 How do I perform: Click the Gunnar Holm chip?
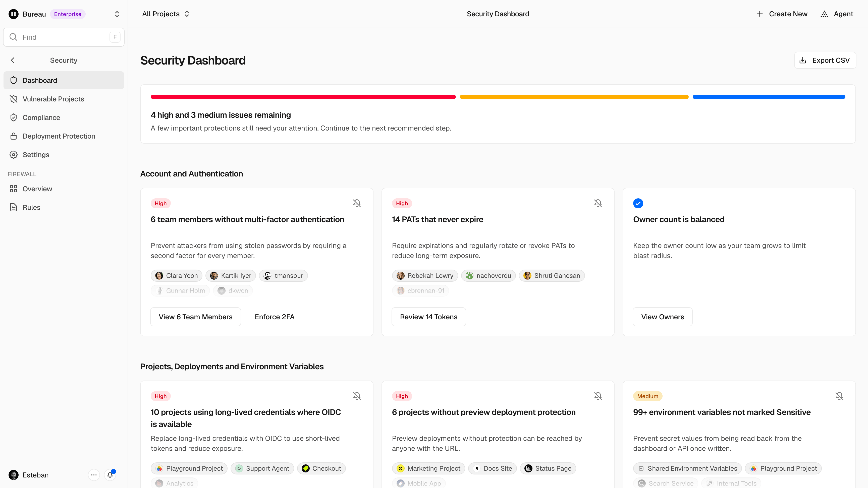click(x=180, y=290)
